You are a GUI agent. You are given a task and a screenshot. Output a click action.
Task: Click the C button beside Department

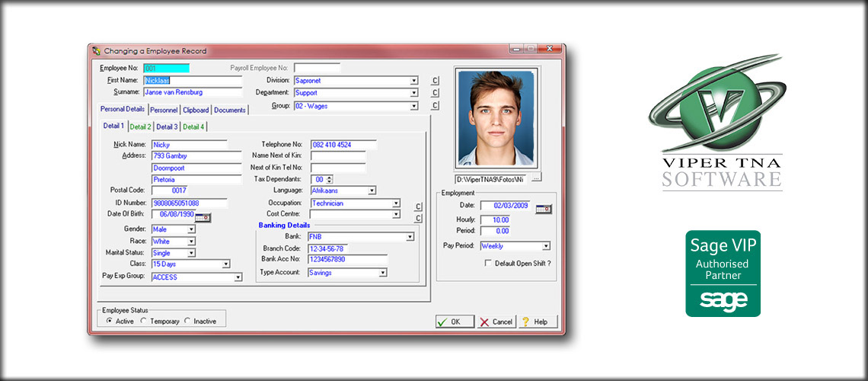[x=435, y=93]
